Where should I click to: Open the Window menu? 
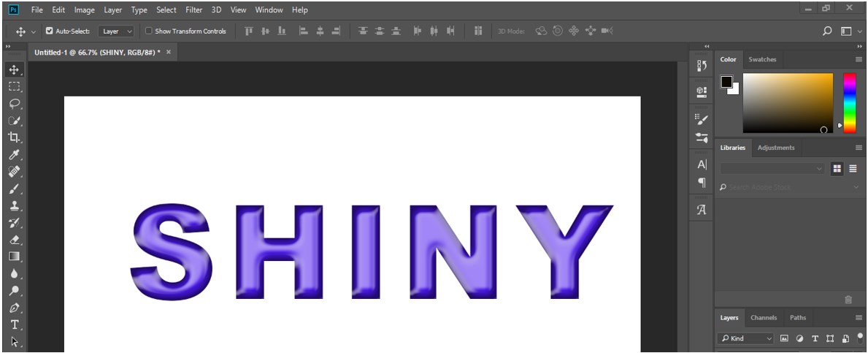(x=269, y=10)
